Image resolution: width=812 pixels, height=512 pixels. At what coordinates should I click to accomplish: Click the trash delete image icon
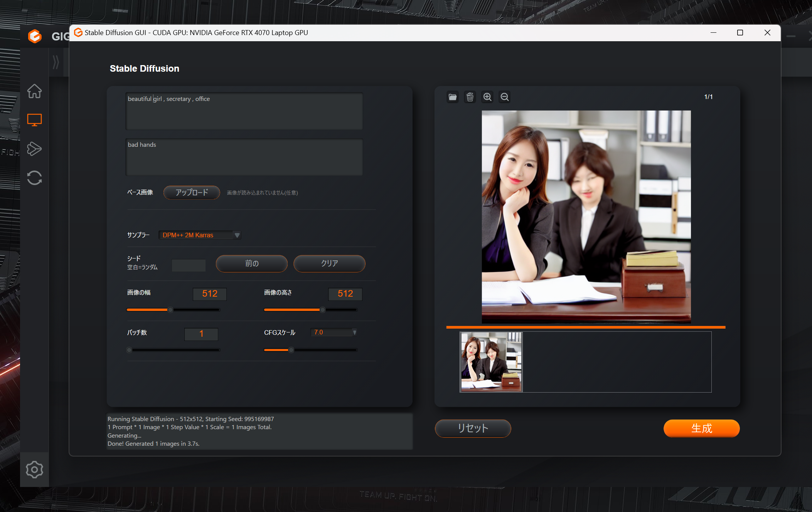(x=470, y=97)
